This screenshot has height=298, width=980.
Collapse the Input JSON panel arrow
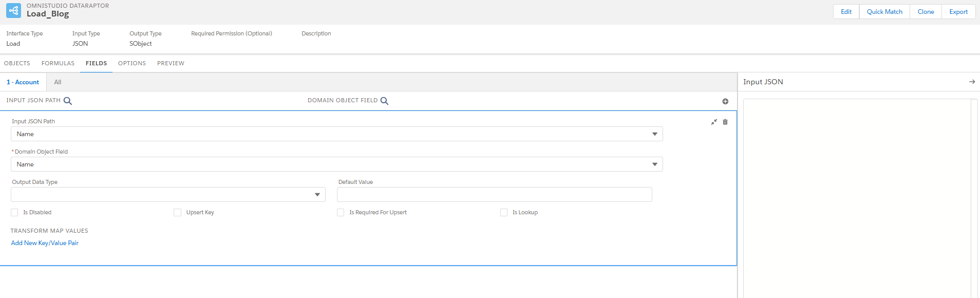972,82
